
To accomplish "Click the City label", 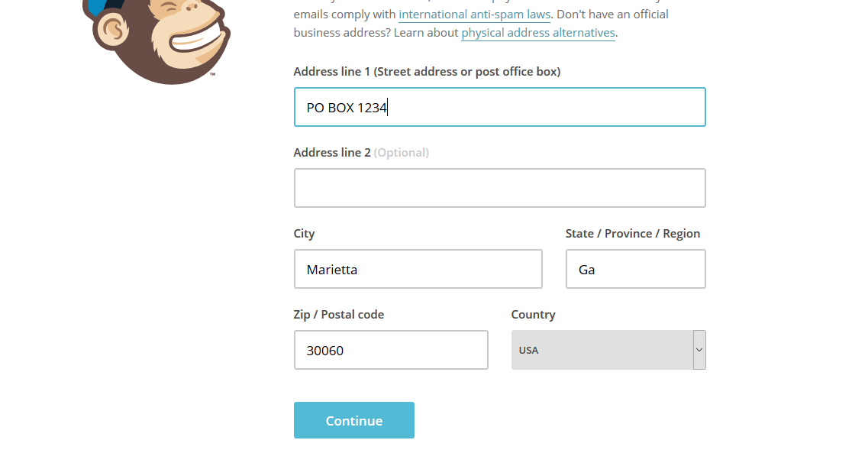I will coord(304,234).
